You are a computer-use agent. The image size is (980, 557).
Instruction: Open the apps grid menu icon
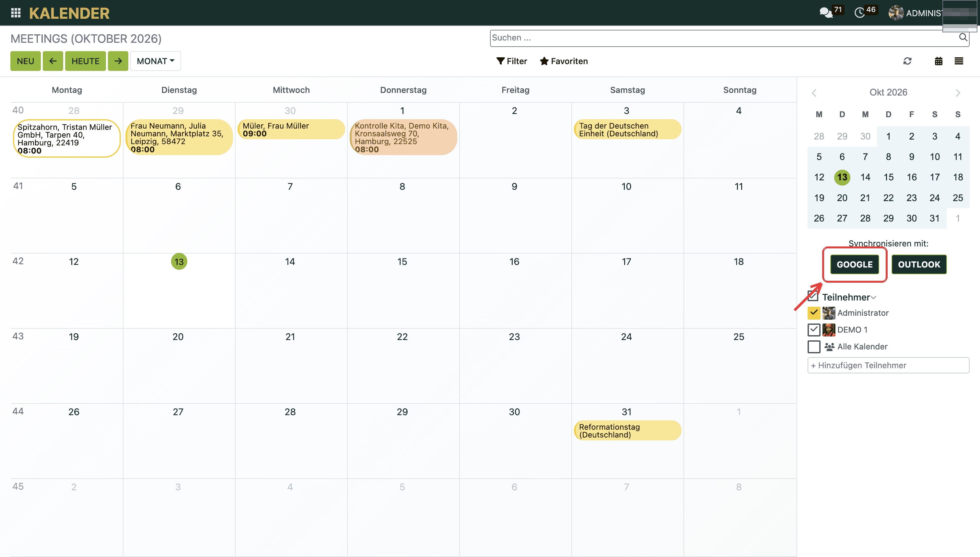click(x=16, y=13)
